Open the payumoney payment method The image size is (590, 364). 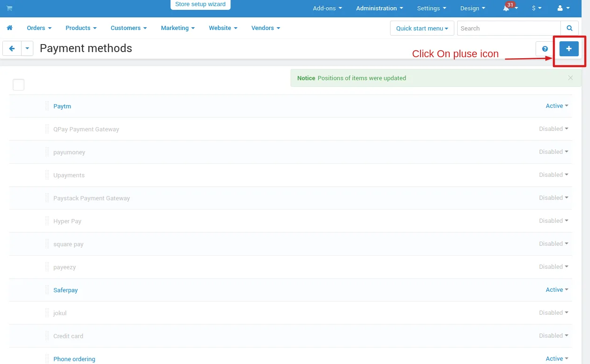click(69, 152)
